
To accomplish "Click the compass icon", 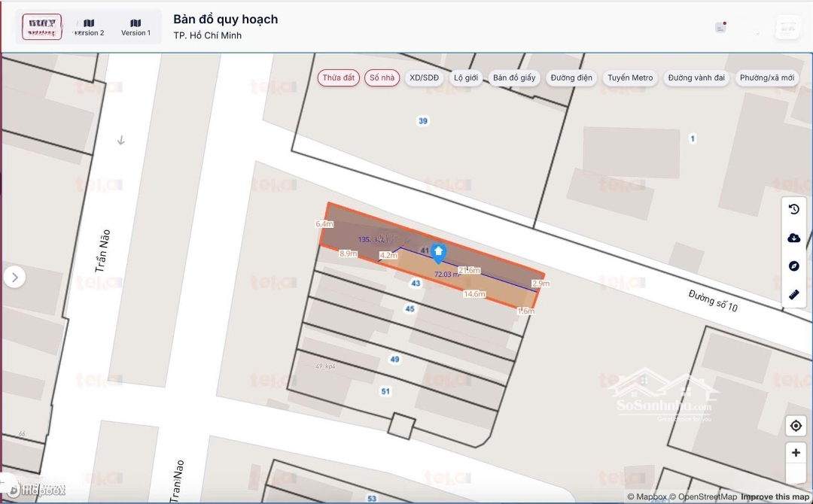I will pyautogui.click(x=793, y=266).
